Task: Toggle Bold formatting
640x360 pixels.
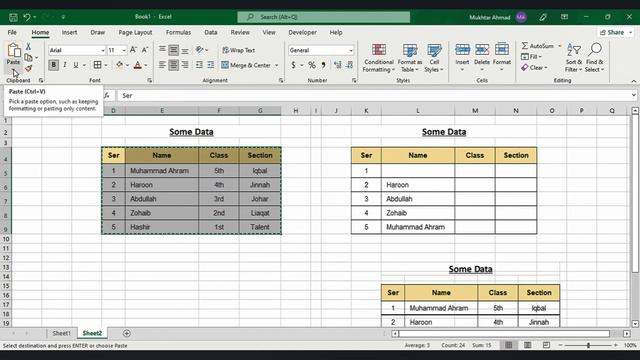Action: tap(53, 65)
